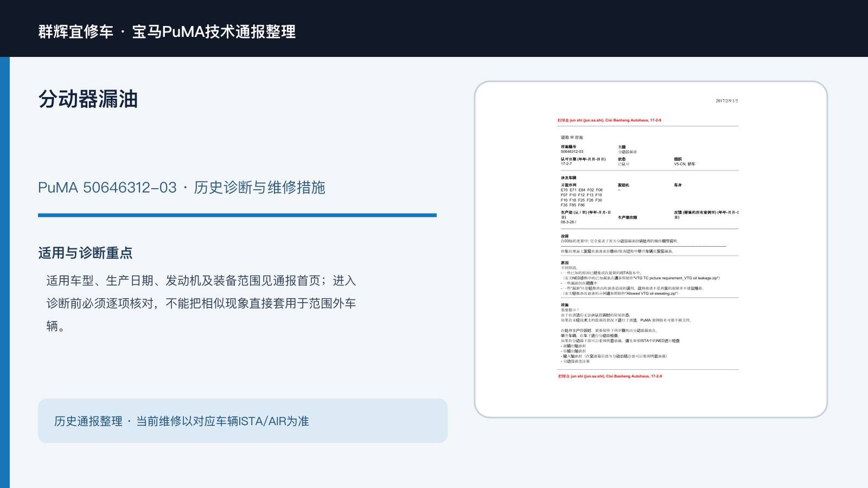
Task: Click the dark navy header bar
Action: (434, 28)
